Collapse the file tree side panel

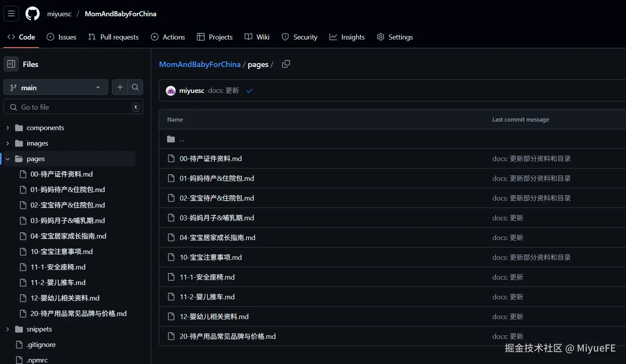(11, 64)
